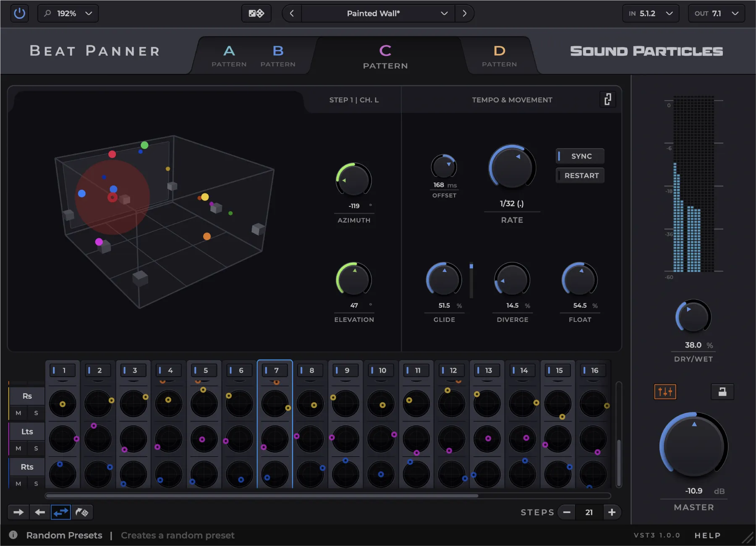Click the Lts pan pad in step 13
Viewport: 756px width, 546px height.
[487, 439]
